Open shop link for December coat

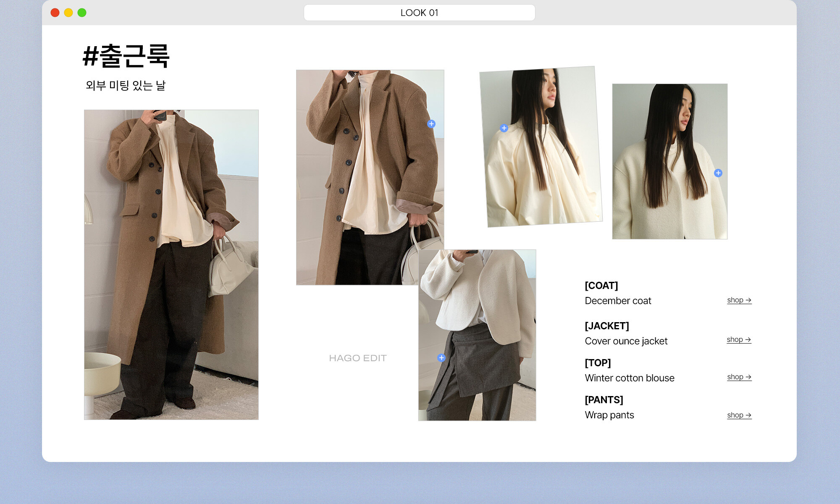739,300
